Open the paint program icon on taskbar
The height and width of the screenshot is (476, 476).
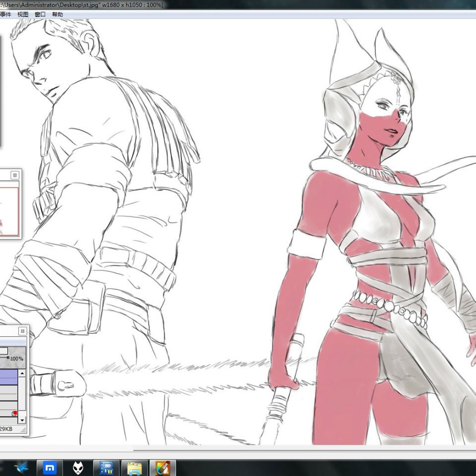pos(163,468)
